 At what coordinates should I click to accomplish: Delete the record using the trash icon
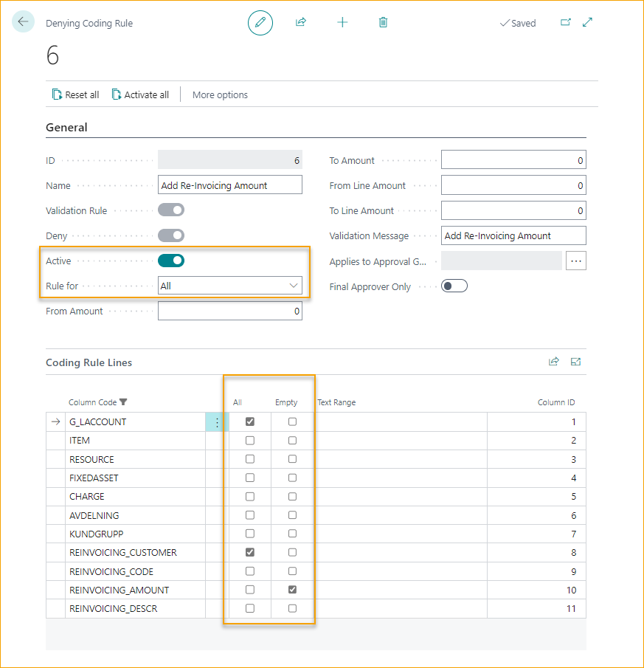383,22
